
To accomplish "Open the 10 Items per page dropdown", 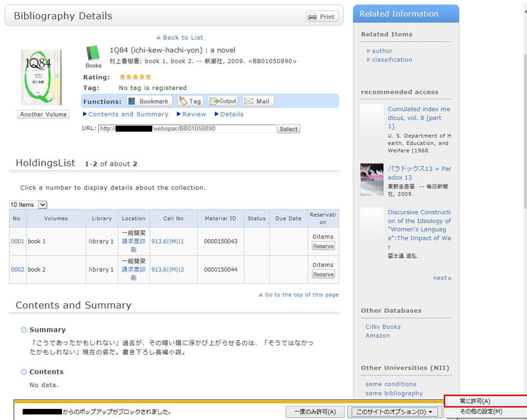I will (28, 205).
